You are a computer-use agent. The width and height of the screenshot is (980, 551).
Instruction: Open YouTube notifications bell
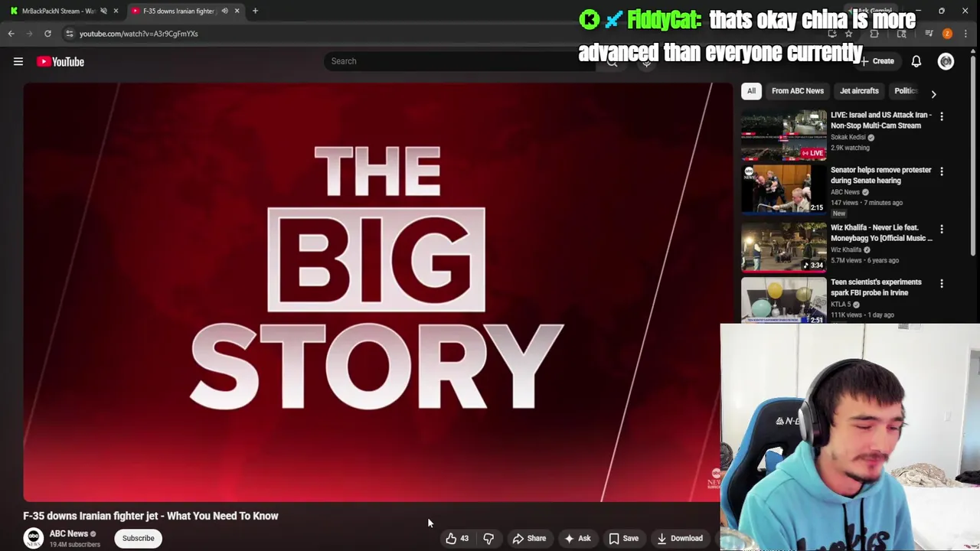click(916, 61)
